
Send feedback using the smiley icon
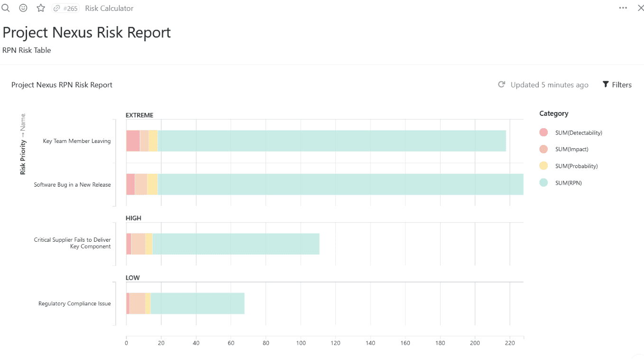click(x=23, y=8)
